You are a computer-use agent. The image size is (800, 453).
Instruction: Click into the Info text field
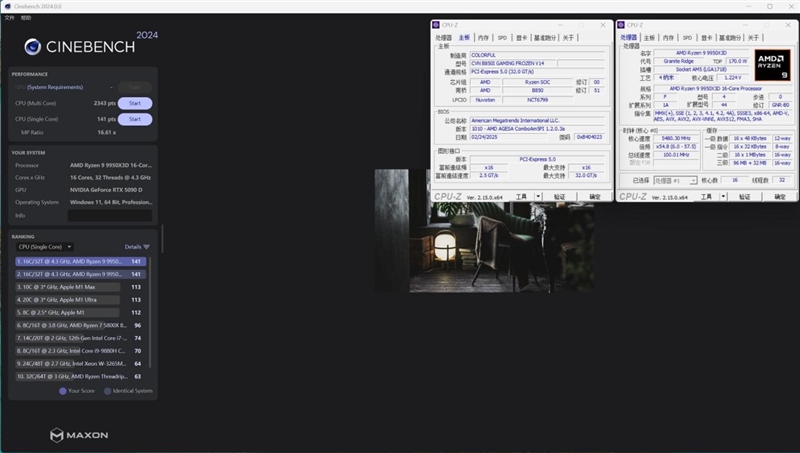pyautogui.click(x=109, y=215)
